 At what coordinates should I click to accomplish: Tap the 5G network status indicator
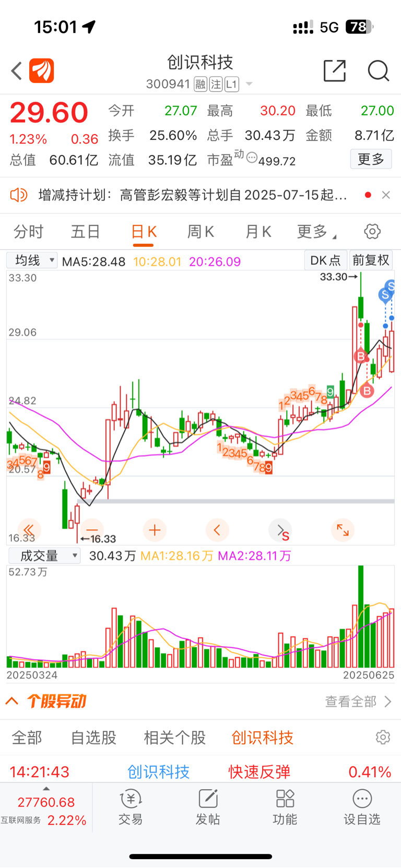329,27
